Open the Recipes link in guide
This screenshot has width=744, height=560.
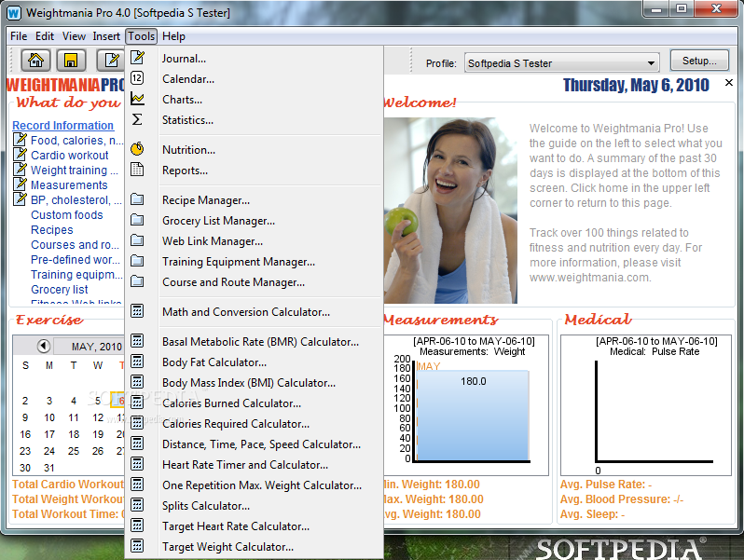52,229
